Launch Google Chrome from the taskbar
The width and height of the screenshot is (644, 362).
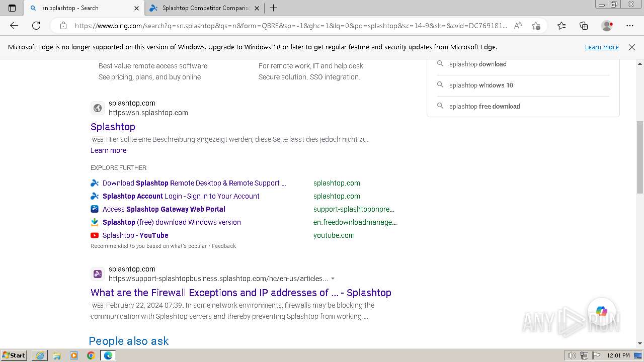click(x=91, y=355)
